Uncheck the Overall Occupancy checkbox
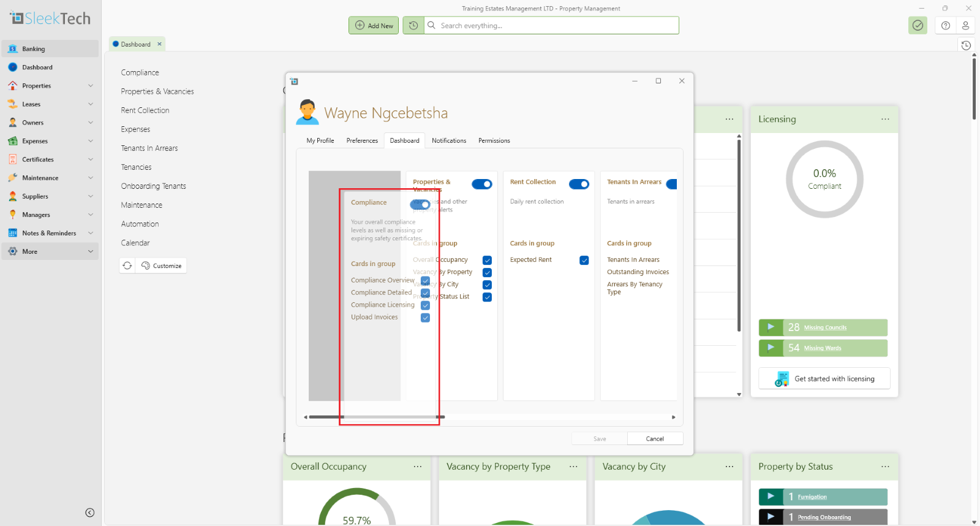980x526 pixels. pos(487,260)
